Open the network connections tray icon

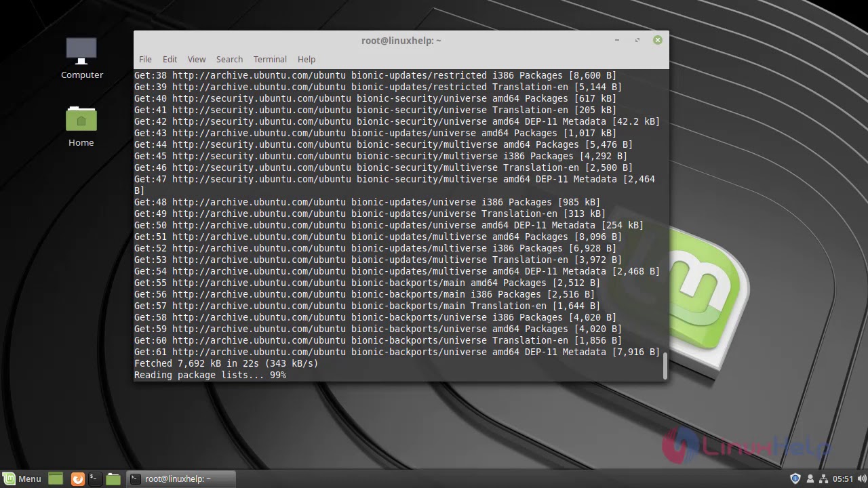coord(823,479)
